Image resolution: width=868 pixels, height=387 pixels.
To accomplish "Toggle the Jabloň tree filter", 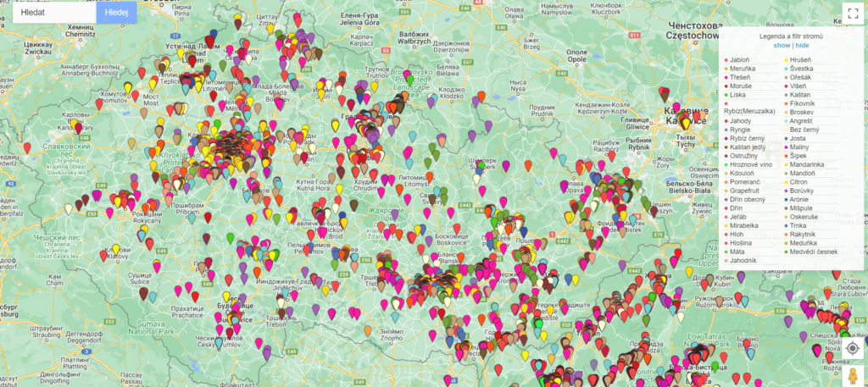I will [739, 60].
